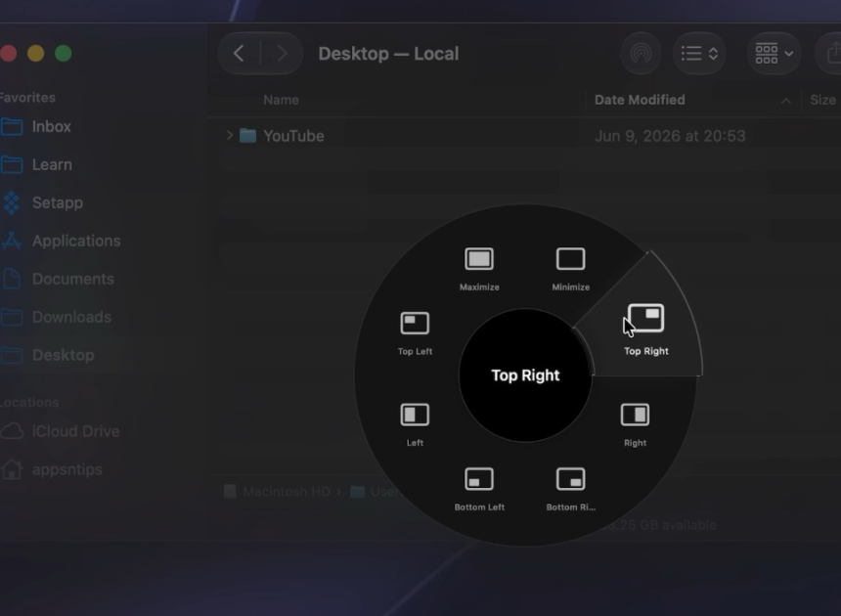Viewport: 841px width, 616px height.
Task: Expand the YouTube folder disclosure arrow
Action: point(230,135)
